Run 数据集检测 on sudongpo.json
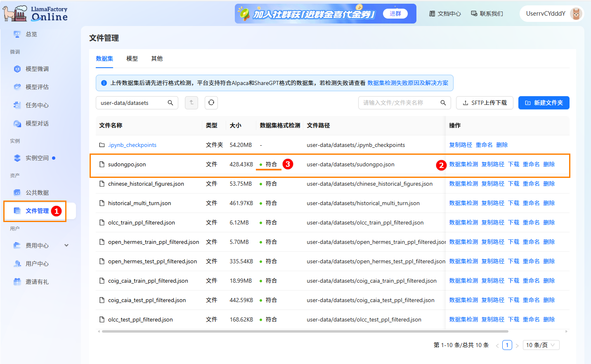 (x=463, y=164)
